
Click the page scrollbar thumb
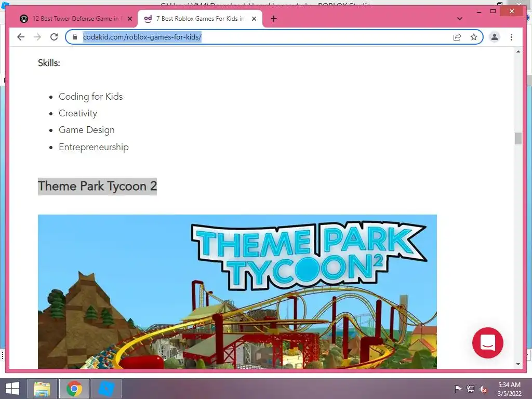[x=518, y=138]
